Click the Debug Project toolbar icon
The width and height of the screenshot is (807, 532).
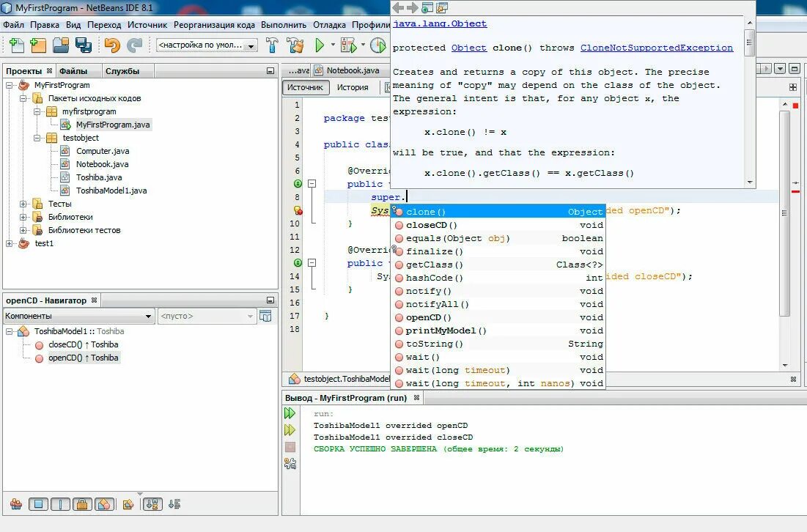pos(348,45)
